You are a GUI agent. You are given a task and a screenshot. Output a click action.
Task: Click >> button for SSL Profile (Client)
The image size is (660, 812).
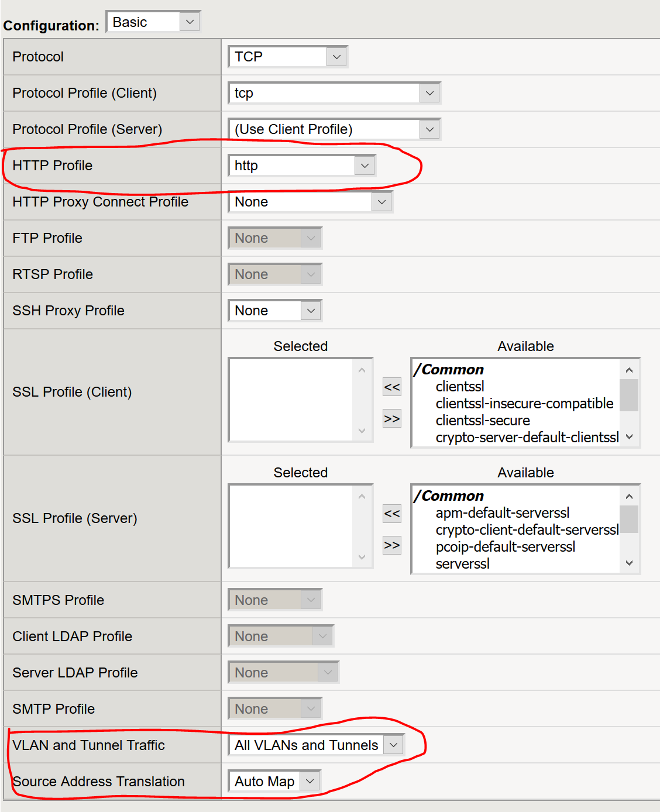coord(391,419)
